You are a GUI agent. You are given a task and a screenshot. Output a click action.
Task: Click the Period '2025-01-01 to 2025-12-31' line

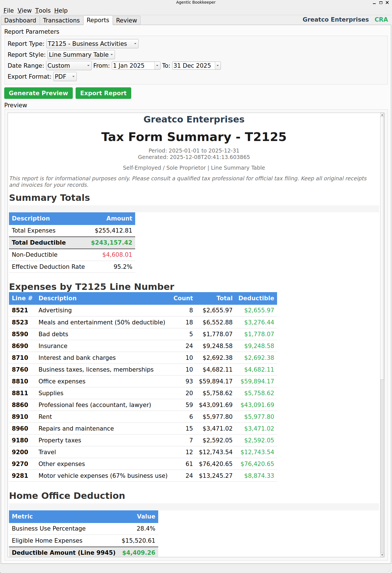coord(194,151)
